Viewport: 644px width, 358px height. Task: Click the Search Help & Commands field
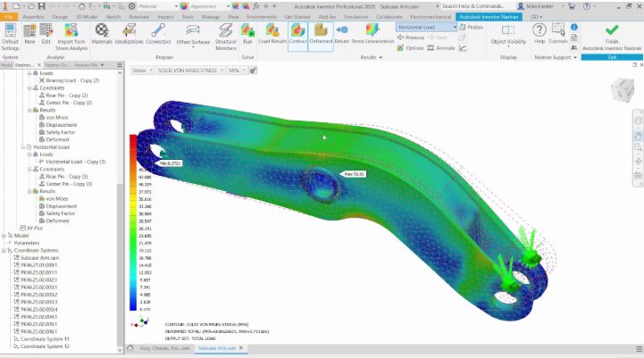click(473, 6)
